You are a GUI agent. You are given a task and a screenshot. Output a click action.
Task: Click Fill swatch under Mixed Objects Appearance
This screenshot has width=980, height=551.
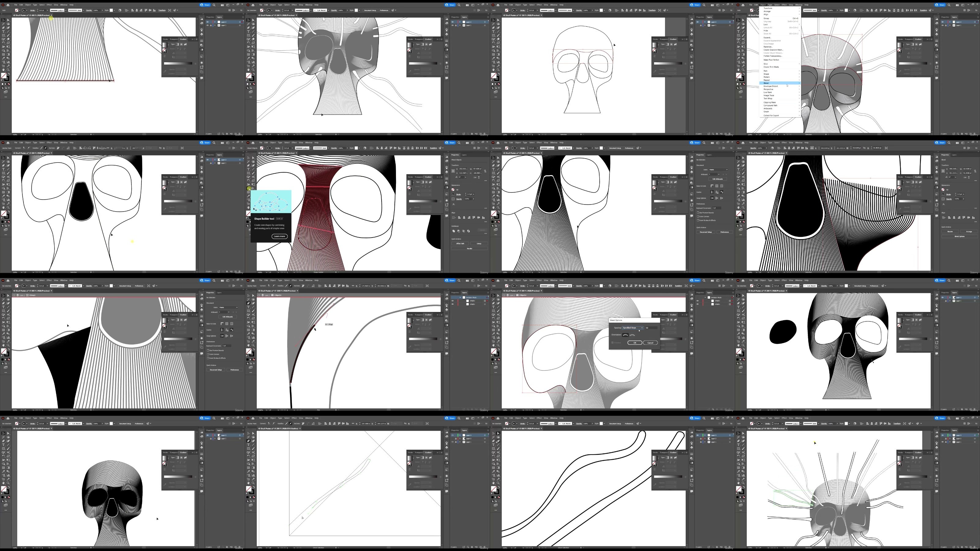[x=453, y=190]
